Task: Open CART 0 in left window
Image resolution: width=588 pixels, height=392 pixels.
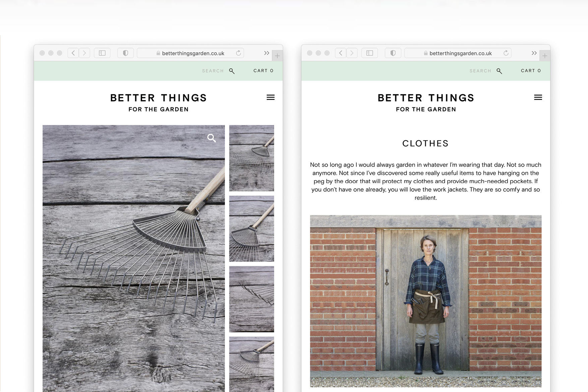Action: [x=263, y=70]
